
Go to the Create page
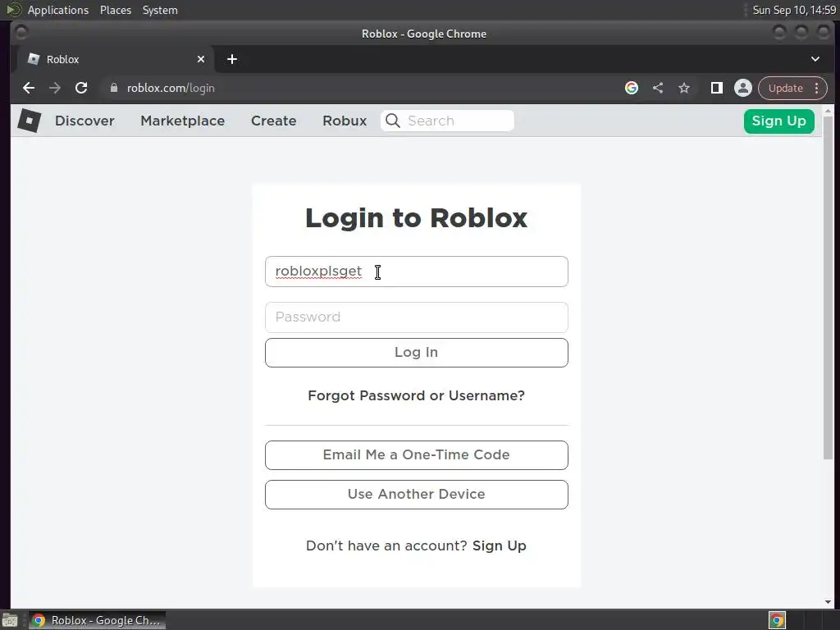(x=274, y=121)
